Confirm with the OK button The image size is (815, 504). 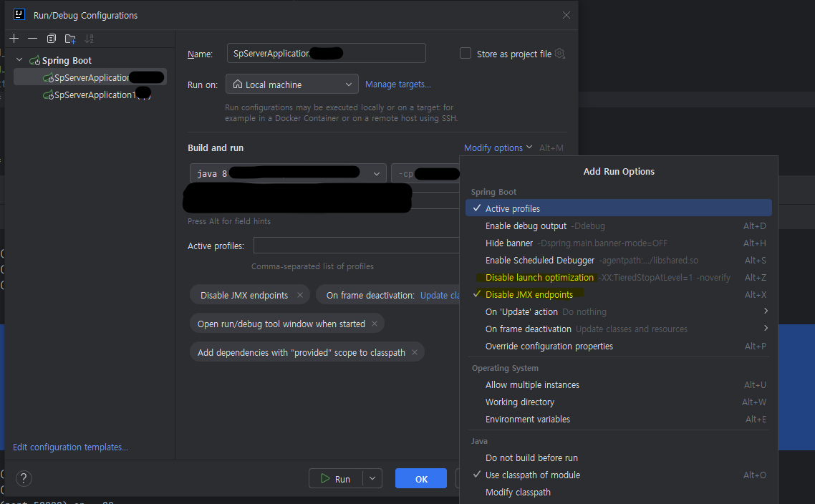click(420, 478)
